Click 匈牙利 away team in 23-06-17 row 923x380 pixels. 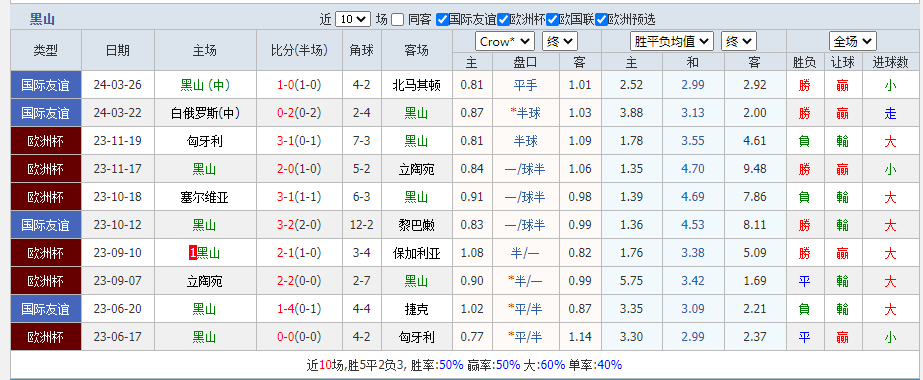(416, 338)
